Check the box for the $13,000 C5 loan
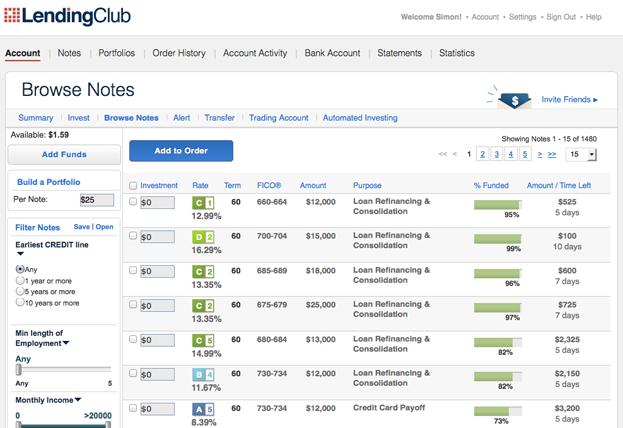This screenshot has width=623, height=428. coord(133,339)
